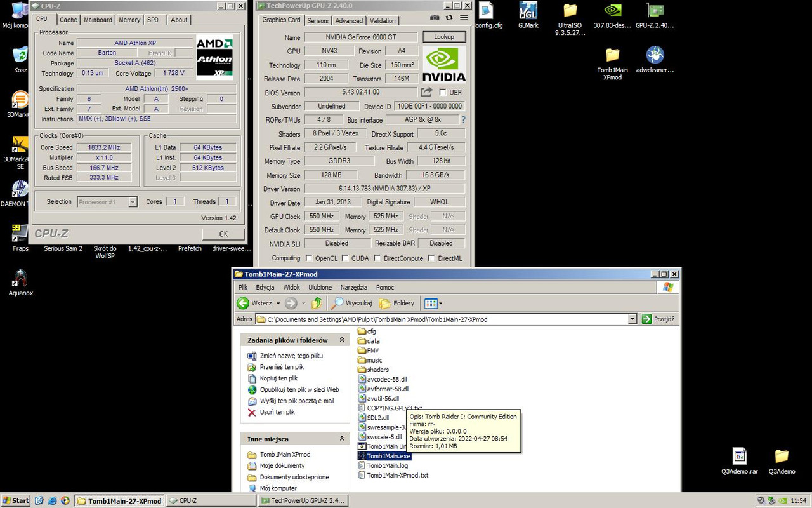
Task: Open the Wstecz history dropdown arrow
Action: (x=278, y=304)
